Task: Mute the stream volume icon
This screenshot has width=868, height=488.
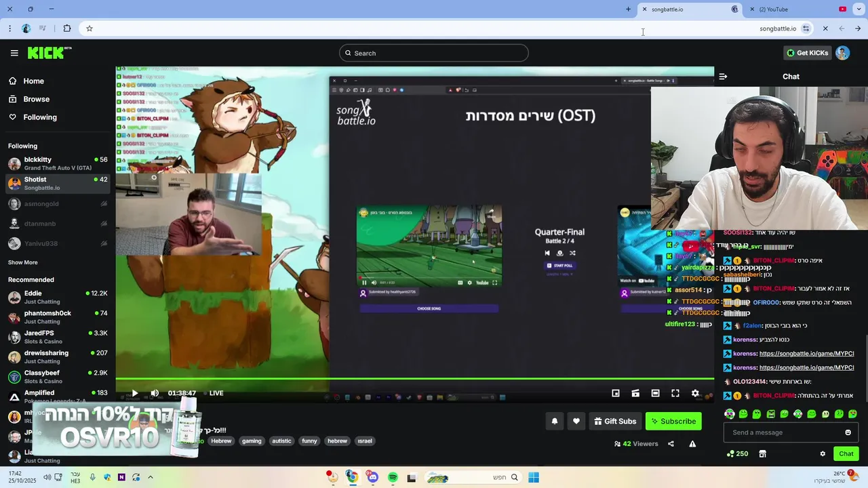Action: point(155,393)
